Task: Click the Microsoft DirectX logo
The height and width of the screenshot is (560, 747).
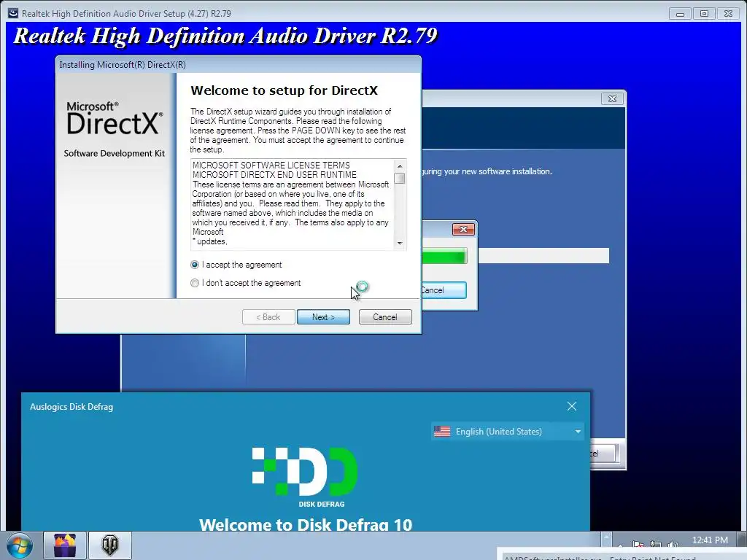Action: [x=115, y=118]
